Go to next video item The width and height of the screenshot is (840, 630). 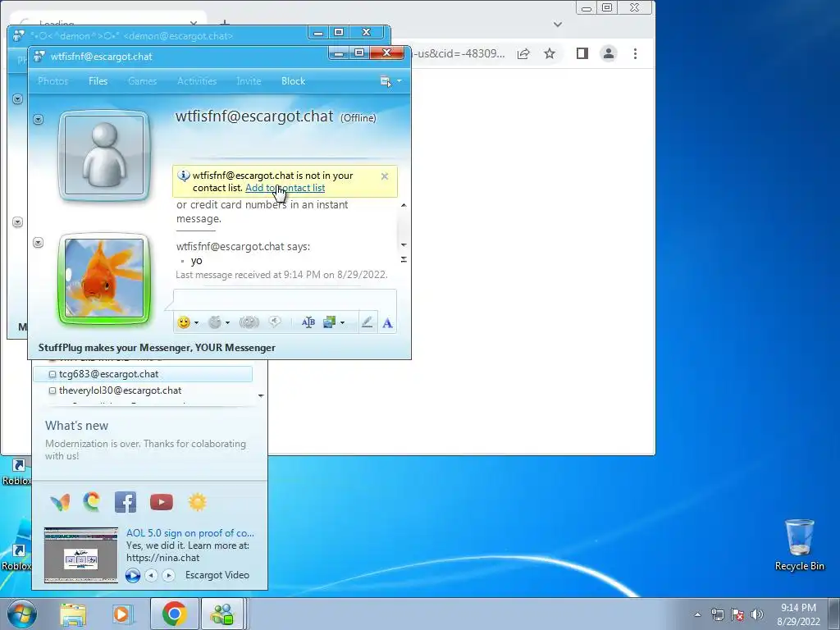click(169, 575)
